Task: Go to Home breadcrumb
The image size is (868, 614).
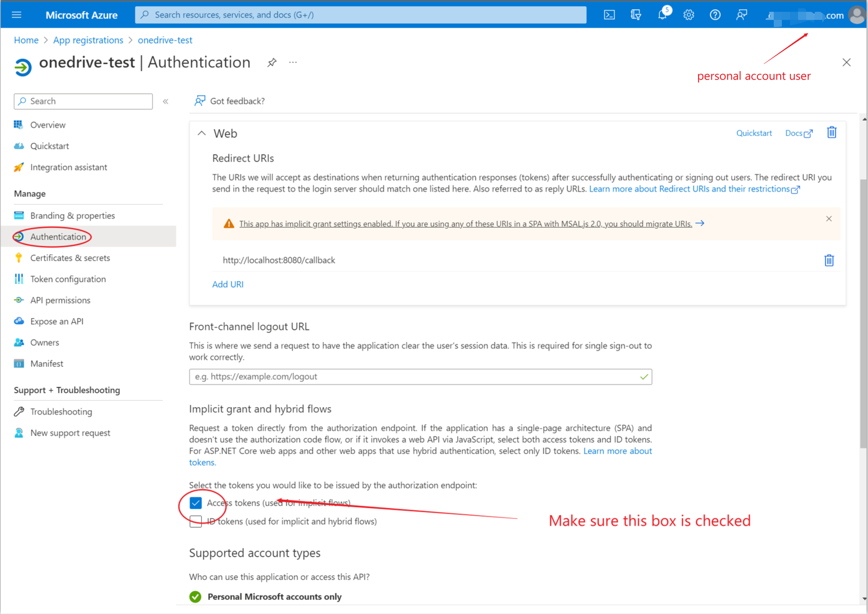Action: tap(26, 40)
